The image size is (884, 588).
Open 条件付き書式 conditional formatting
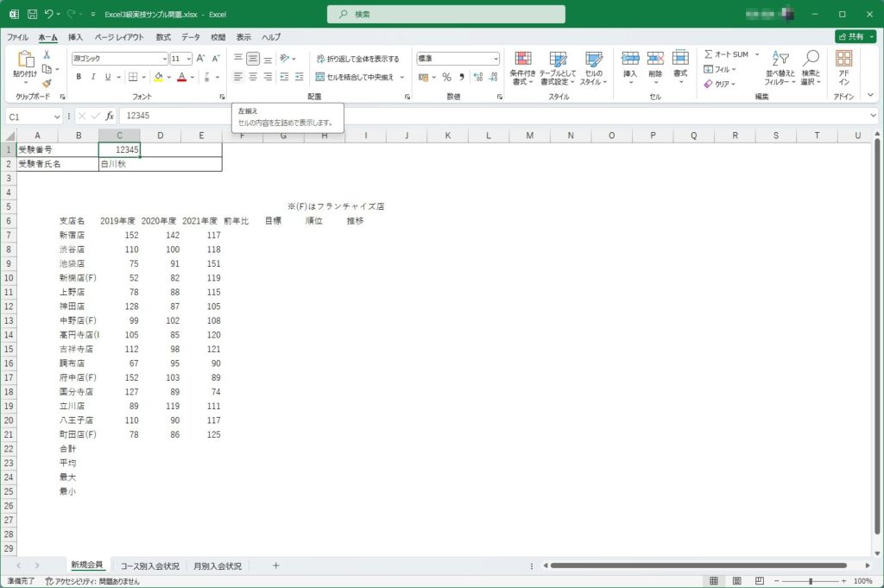tap(523, 67)
